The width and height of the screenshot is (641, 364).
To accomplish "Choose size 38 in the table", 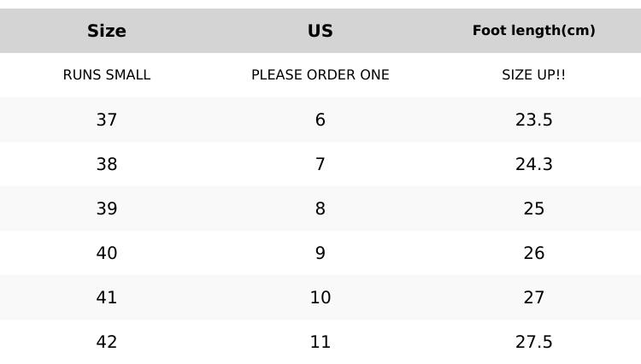I will click(x=107, y=164).
